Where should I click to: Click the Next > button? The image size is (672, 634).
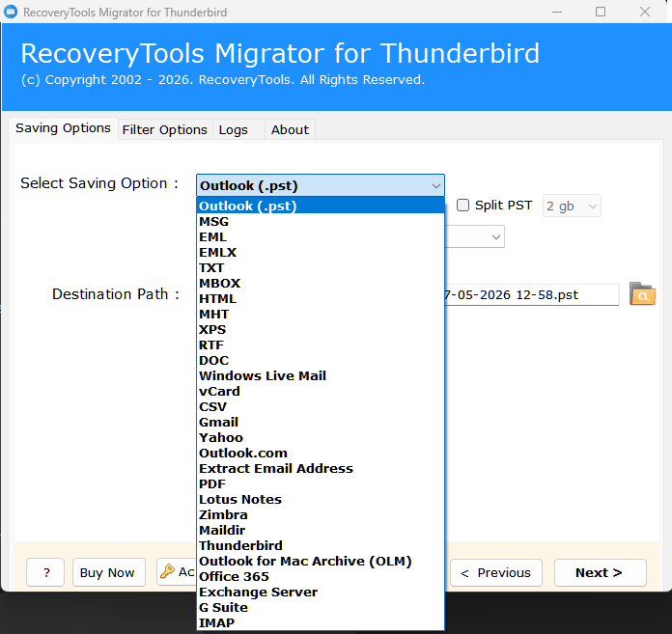600,573
